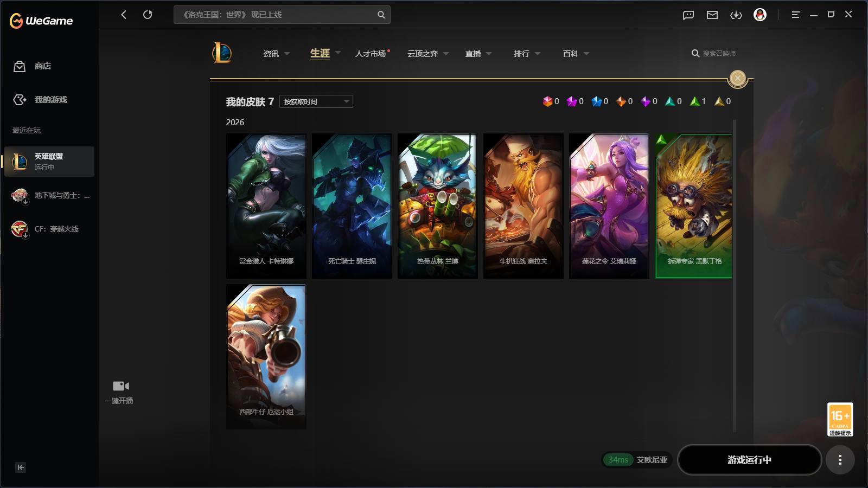This screenshot has width=868, height=488.
Task: Open the 人才市场 tab
Action: [x=371, y=54]
